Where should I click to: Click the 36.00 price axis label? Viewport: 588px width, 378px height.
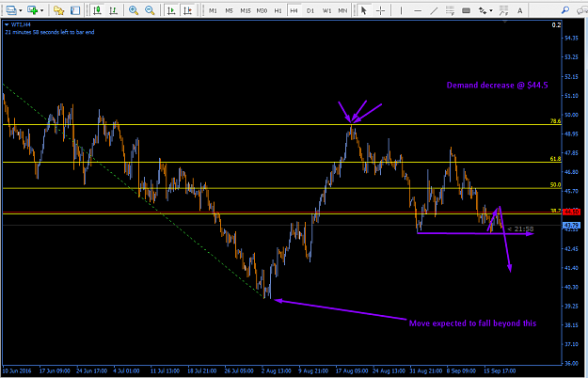click(x=571, y=363)
